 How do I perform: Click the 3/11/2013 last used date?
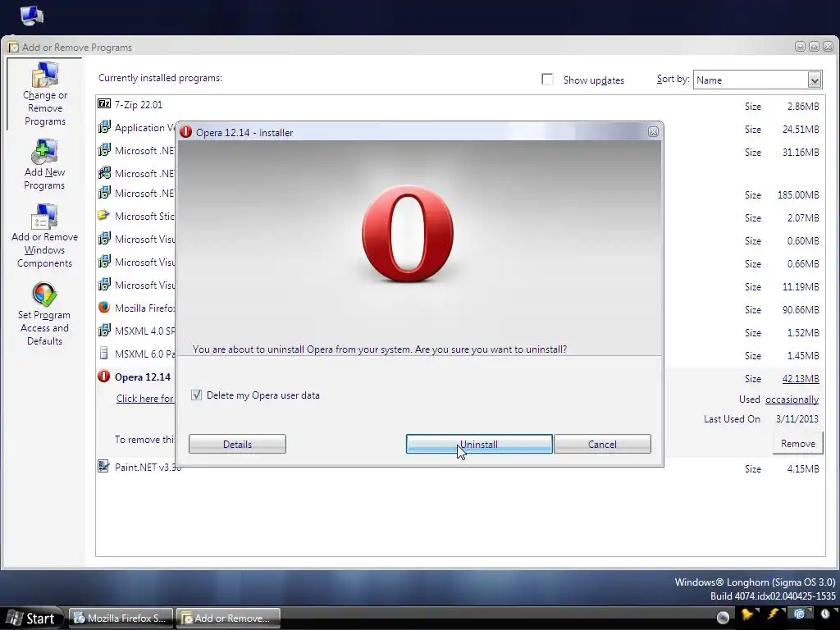[797, 419]
